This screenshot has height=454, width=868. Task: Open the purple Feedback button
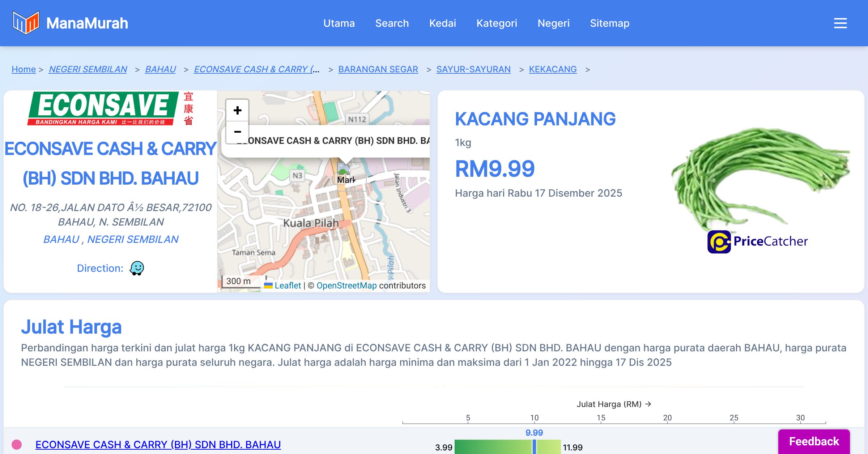[x=814, y=441]
